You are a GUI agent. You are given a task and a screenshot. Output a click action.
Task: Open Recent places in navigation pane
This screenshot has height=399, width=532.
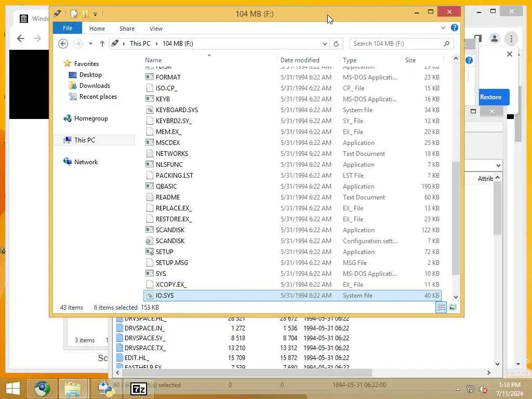pos(98,96)
